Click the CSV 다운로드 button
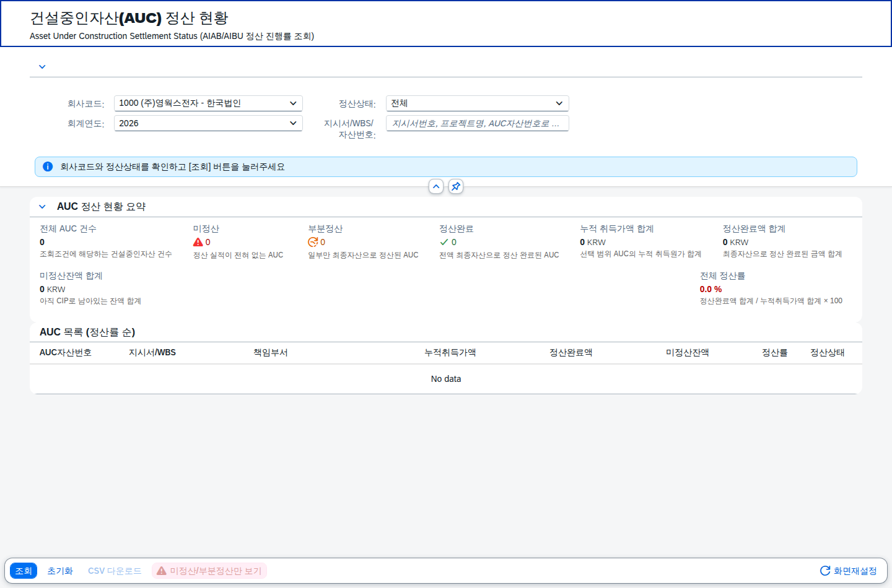This screenshot has height=588, width=892. [115, 571]
